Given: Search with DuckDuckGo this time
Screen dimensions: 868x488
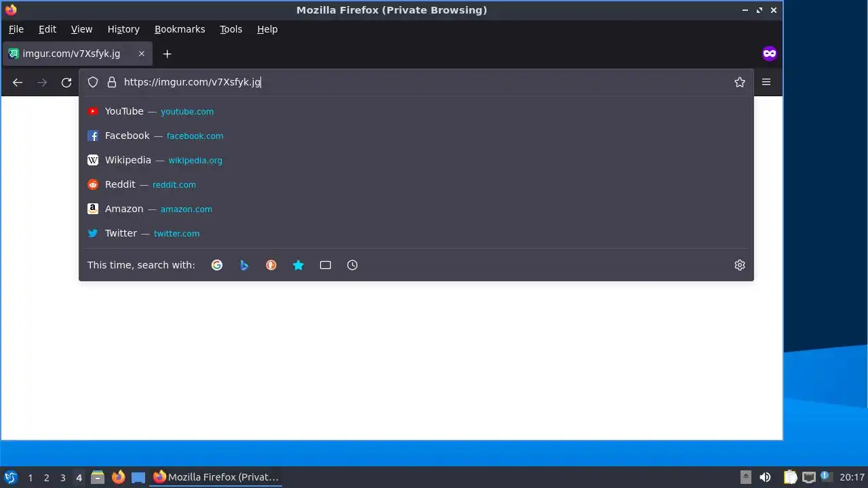Looking at the screenshot, I should point(271,265).
